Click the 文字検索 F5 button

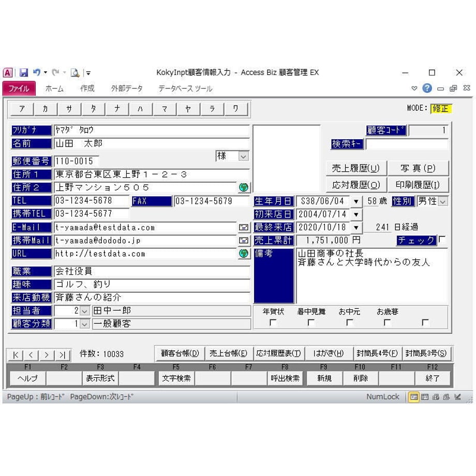coord(176,378)
